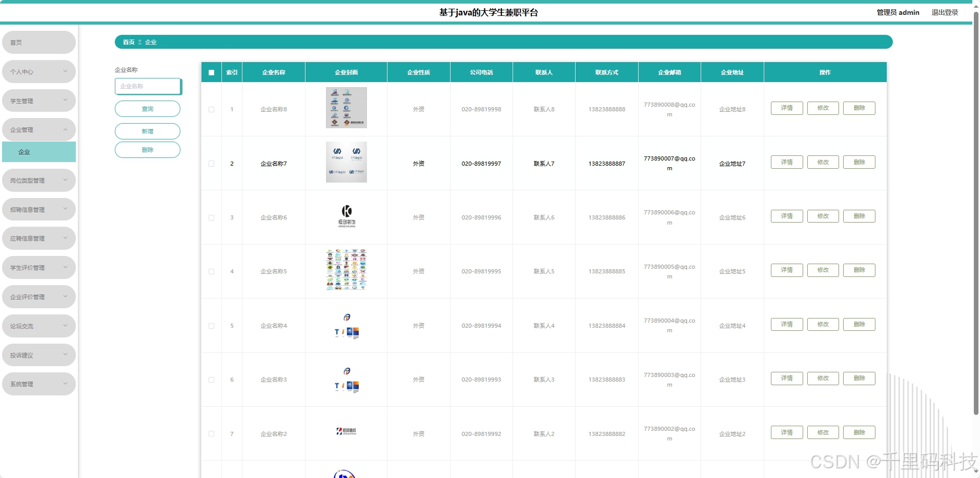Image resolution: width=980 pixels, height=478 pixels.
Task: Click the 管理员 admin account label
Action: coord(898,12)
